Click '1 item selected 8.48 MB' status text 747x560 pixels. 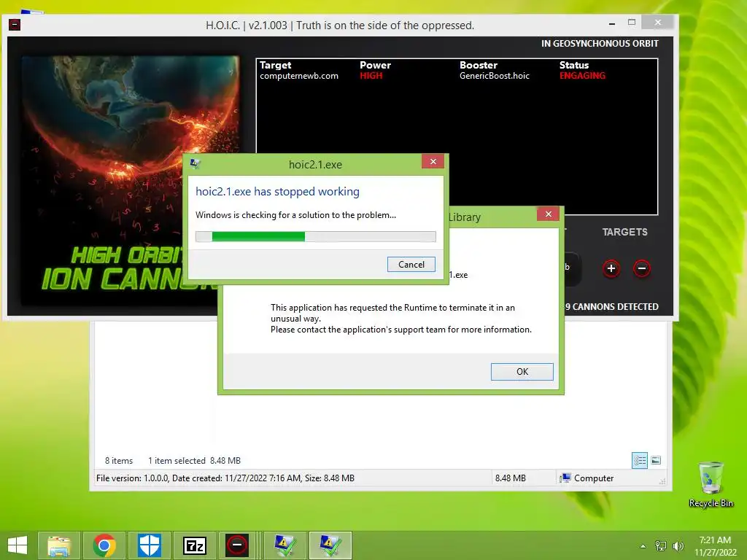click(194, 461)
